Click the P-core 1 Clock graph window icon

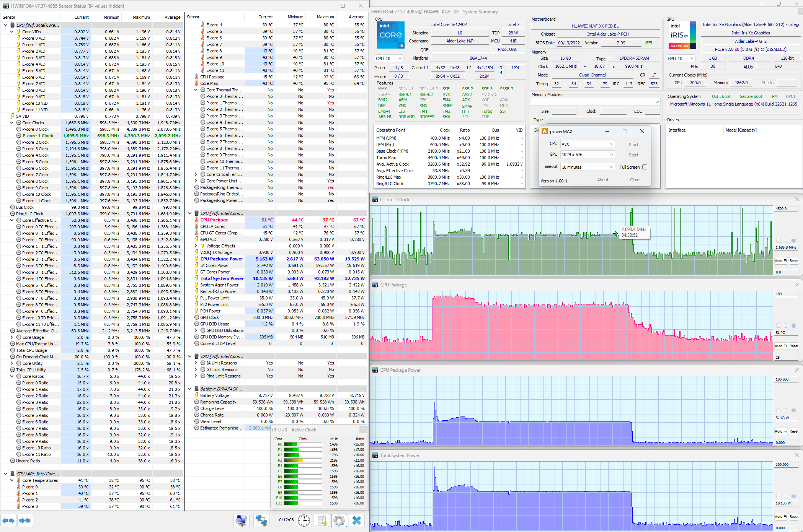click(375, 200)
